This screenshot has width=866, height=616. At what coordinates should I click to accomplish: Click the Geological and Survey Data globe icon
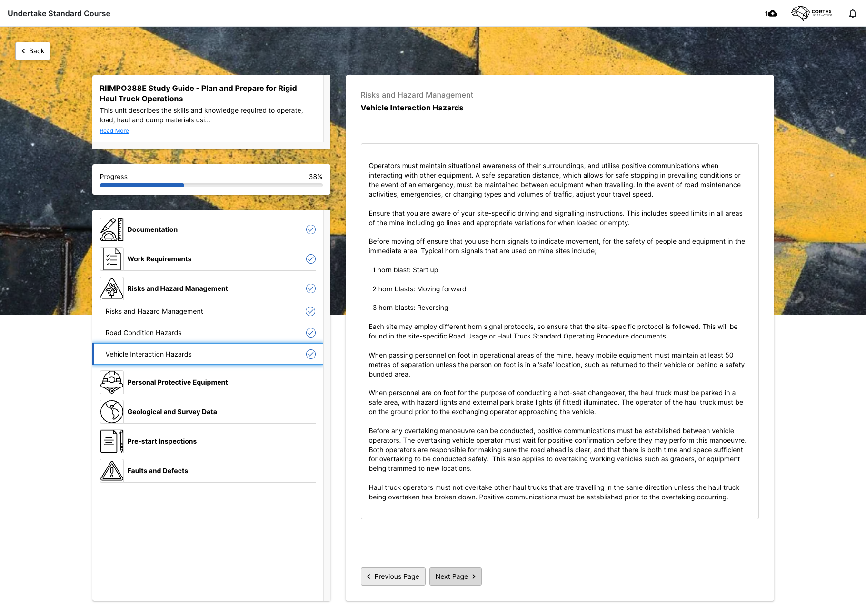[112, 412]
